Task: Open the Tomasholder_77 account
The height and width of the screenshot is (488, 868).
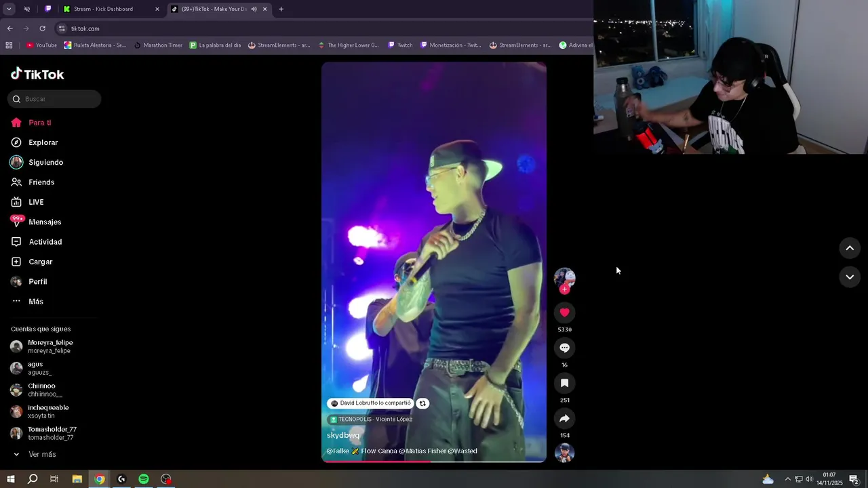Action: [x=43, y=433]
